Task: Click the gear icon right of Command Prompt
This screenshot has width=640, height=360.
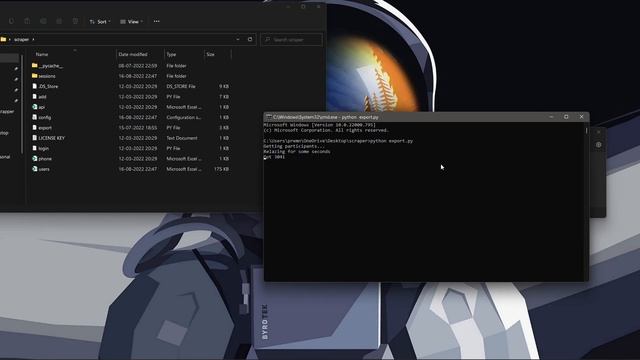Action: pos(598,145)
